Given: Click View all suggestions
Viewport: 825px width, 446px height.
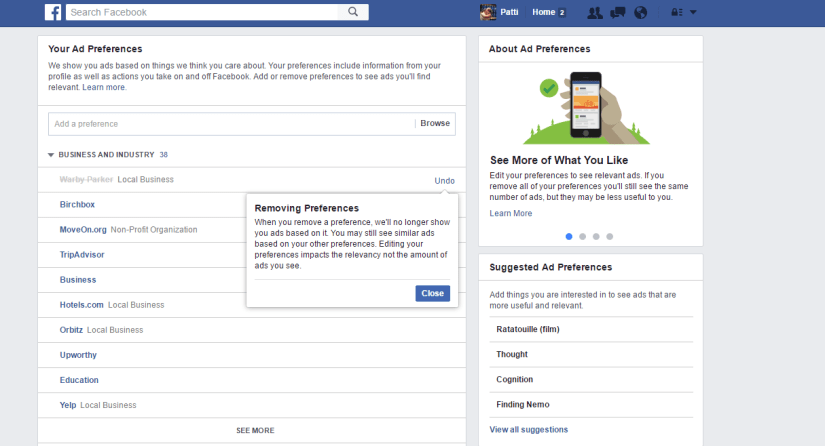Looking at the screenshot, I should tap(529, 430).
